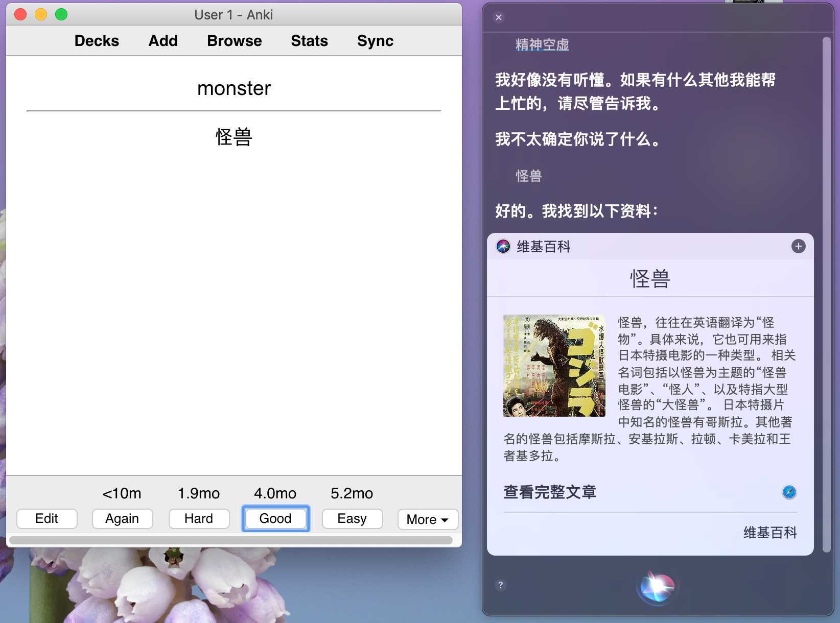
Task: Minimize the Anki window yellow button
Action: [x=41, y=14]
